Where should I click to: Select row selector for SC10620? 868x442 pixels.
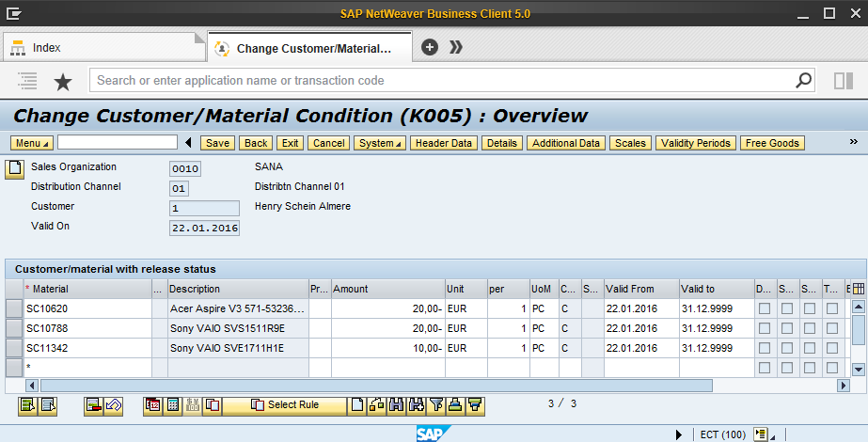coord(14,308)
